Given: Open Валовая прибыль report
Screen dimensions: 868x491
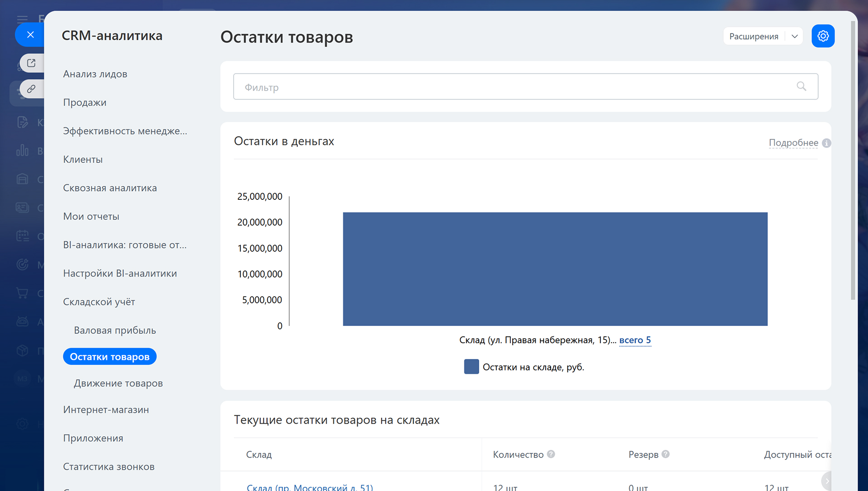Looking at the screenshot, I should 115,330.
